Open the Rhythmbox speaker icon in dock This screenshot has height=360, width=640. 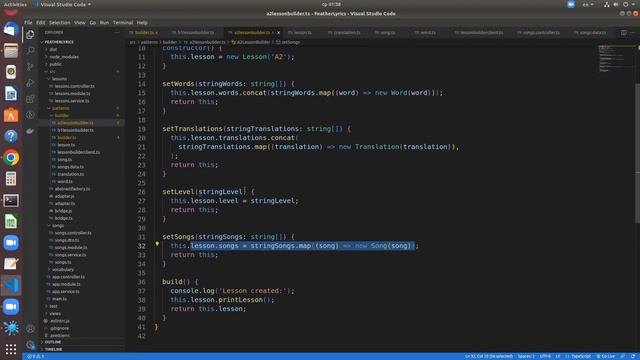[x=11, y=72]
